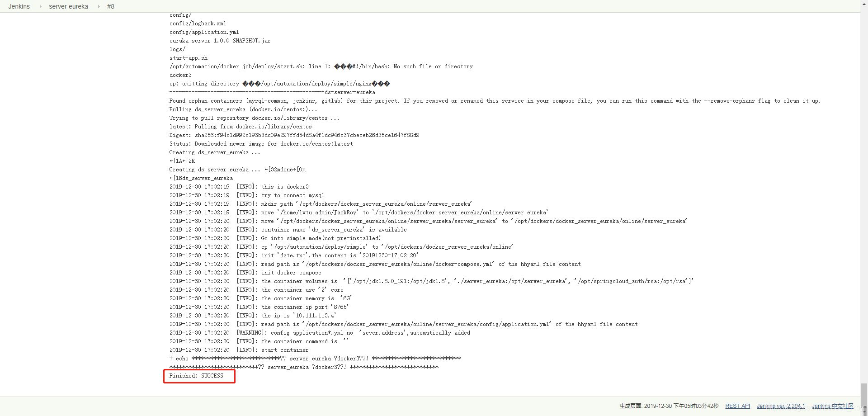Click the WARNING config application*.yml line
This screenshot has width=868, height=416.
coord(320,333)
